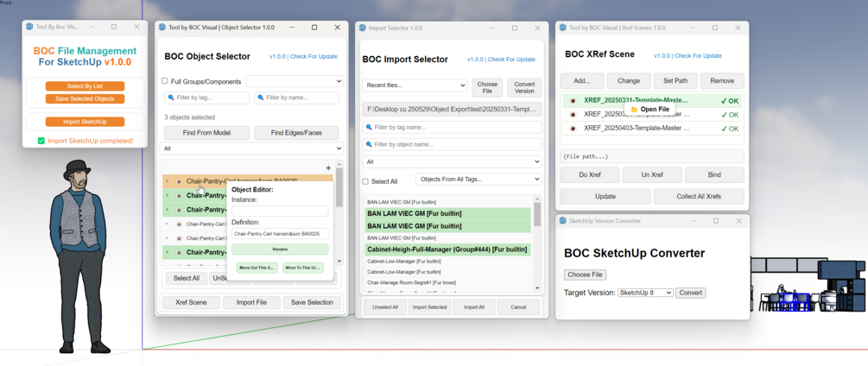Screen dimensions: 868x366
Task: Enable the Full Groups/Components checkbox
Action: pyautogui.click(x=164, y=81)
